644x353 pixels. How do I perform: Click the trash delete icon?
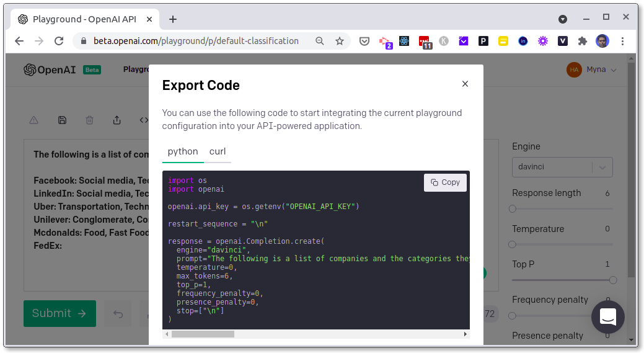[x=89, y=120]
